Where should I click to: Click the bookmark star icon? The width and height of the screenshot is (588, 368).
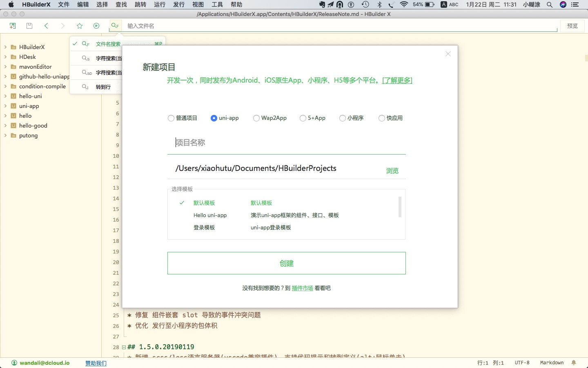[x=80, y=26]
